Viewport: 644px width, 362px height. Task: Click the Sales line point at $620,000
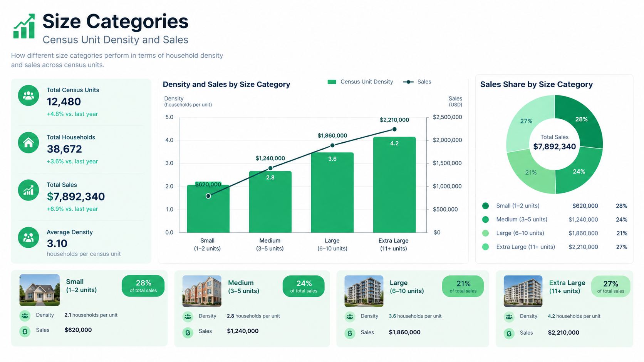tap(208, 196)
